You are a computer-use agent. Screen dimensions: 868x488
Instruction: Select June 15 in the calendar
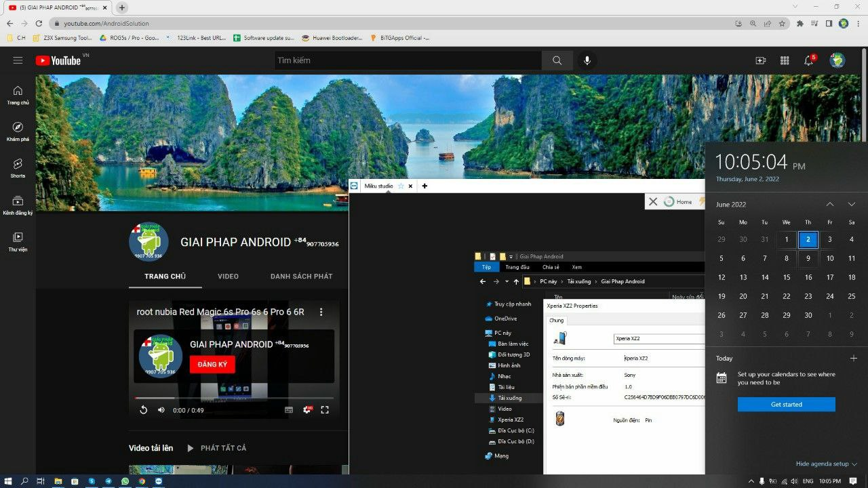pyautogui.click(x=787, y=277)
